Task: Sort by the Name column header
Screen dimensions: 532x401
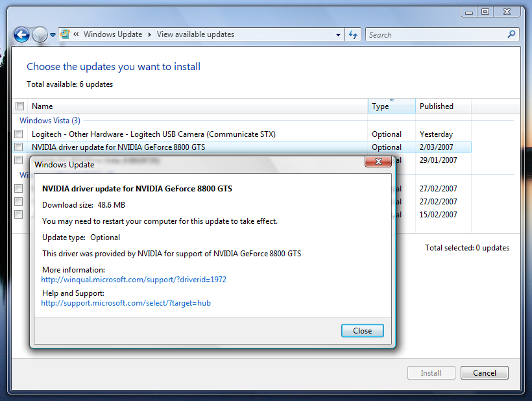Action: (198, 106)
